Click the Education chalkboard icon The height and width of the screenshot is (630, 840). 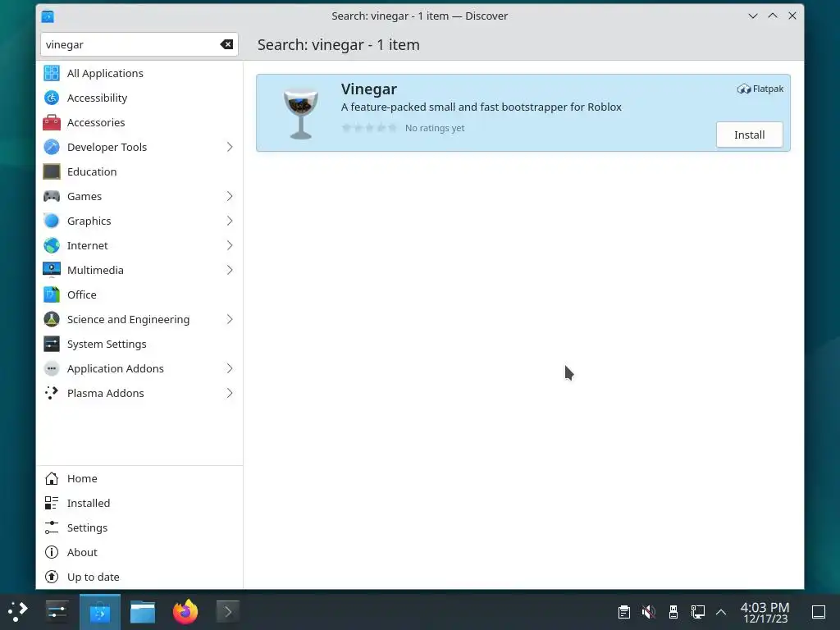pos(52,172)
